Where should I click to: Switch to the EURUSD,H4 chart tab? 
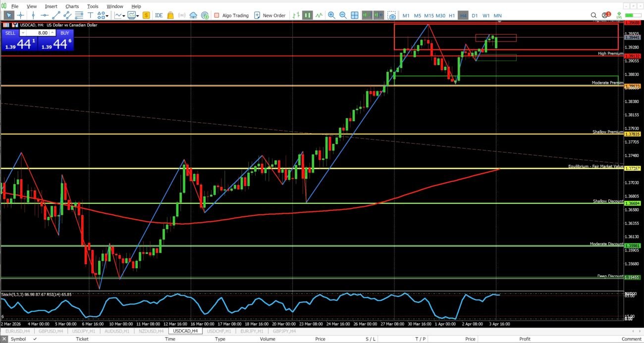16,331
